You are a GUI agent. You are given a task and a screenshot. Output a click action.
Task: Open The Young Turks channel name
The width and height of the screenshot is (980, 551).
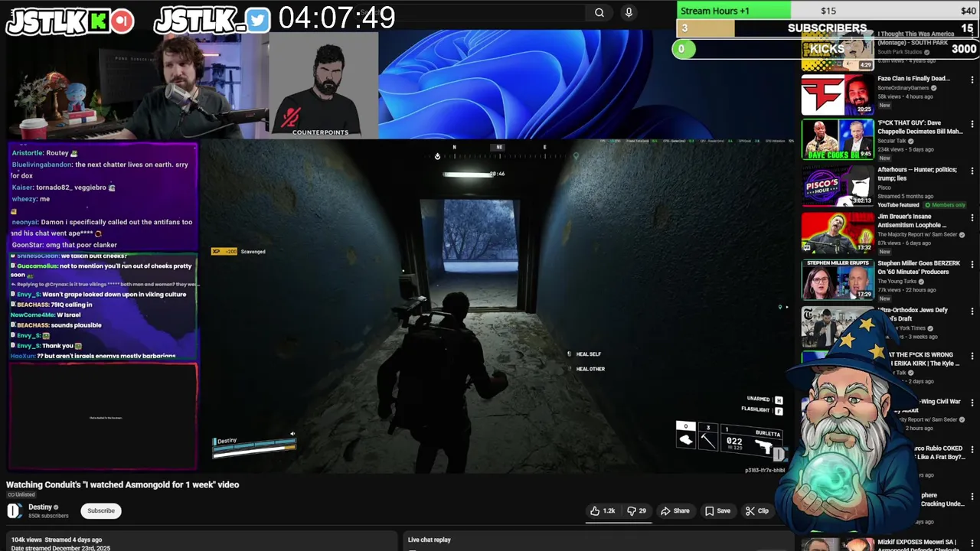897,281
